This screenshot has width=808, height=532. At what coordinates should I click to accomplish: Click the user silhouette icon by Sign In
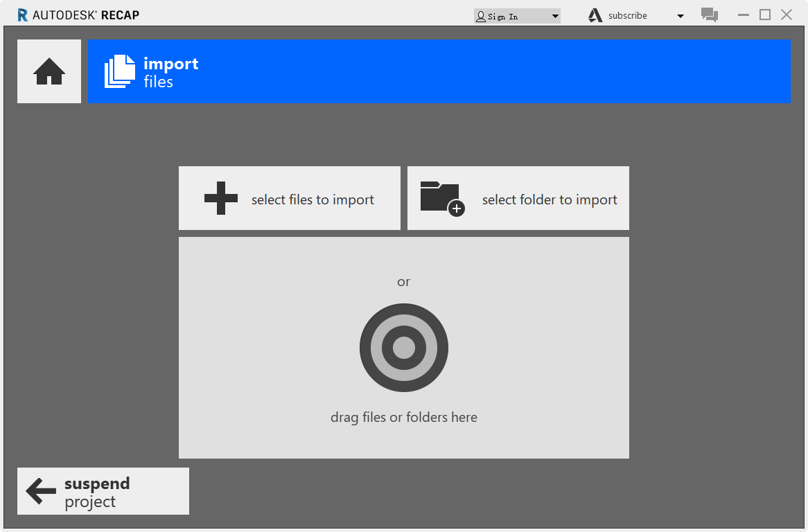pyautogui.click(x=480, y=16)
